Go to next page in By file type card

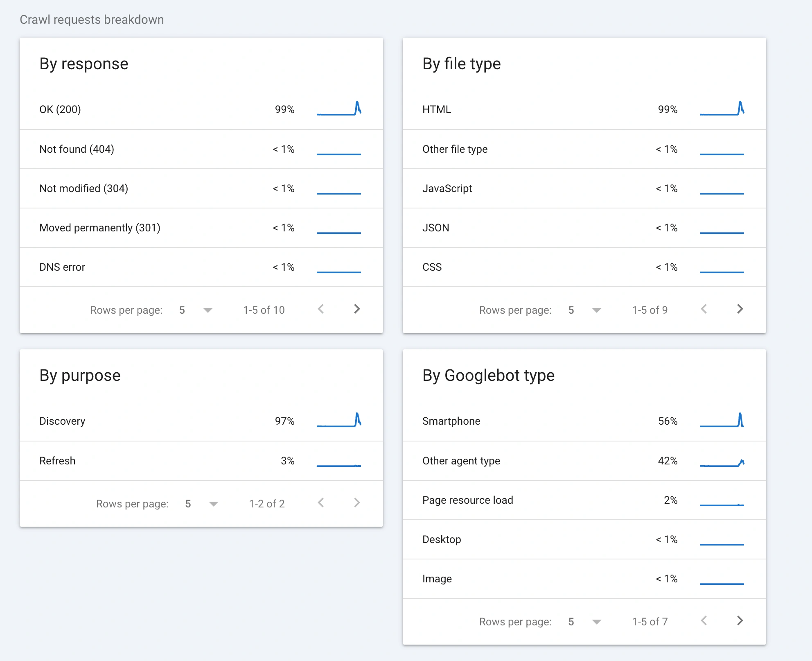pyautogui.click(x=740, y=310)
